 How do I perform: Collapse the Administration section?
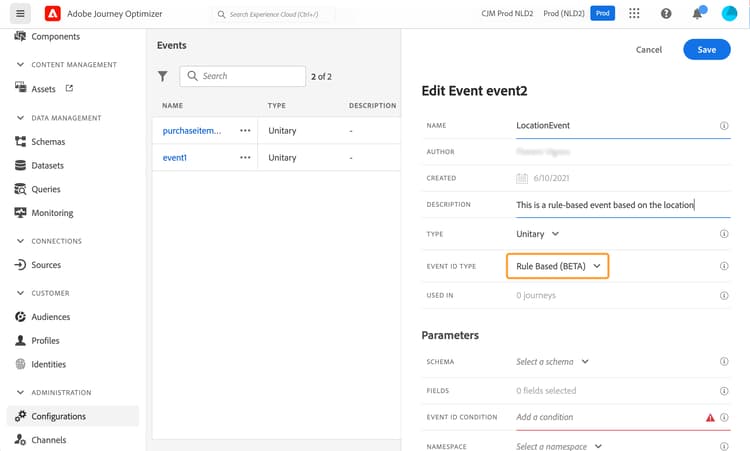coord(22,393)
